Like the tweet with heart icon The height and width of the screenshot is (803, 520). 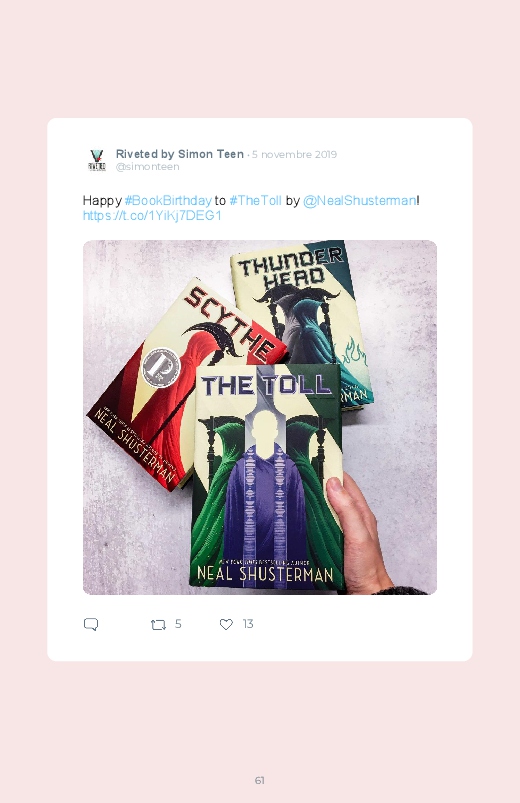(226, 624)
